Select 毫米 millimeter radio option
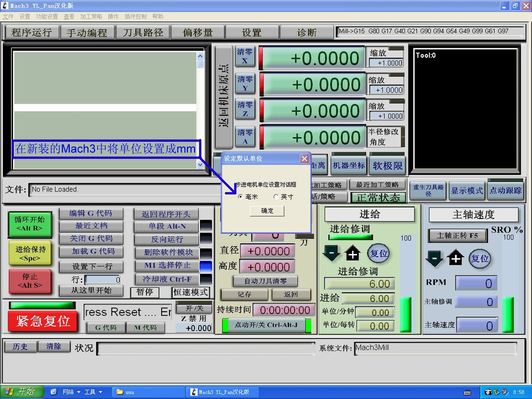 [x=240, y=197]
